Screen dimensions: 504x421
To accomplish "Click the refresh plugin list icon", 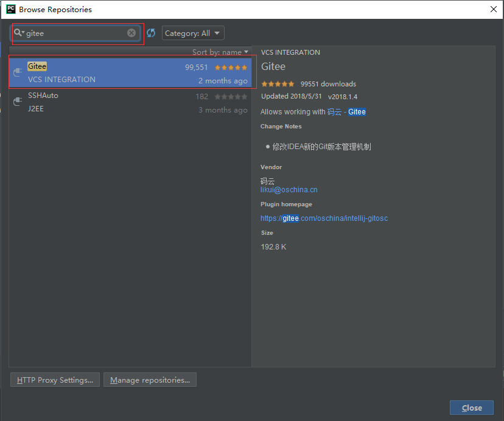I will point(151,33).
